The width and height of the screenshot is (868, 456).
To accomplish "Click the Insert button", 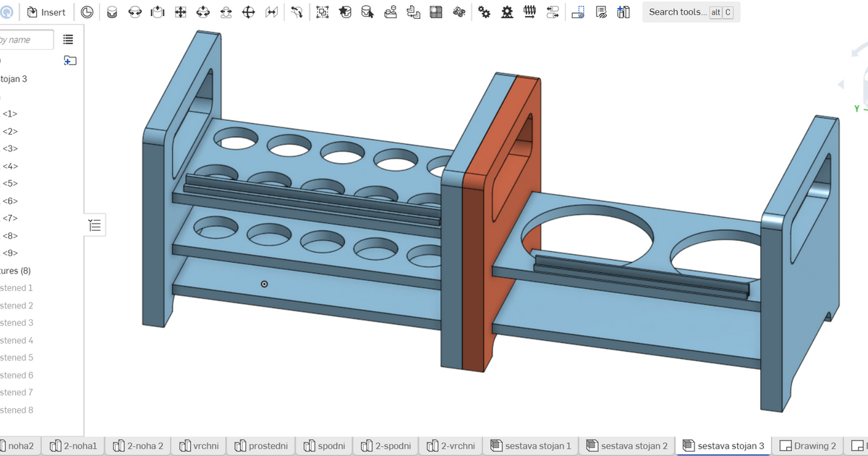I will click(46, 12).
